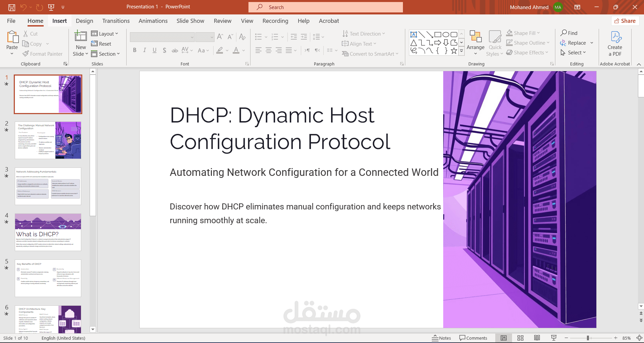Click the text highlight color swatch
Viewport: 644px width, 343px height.
click(x=220, y=50)
